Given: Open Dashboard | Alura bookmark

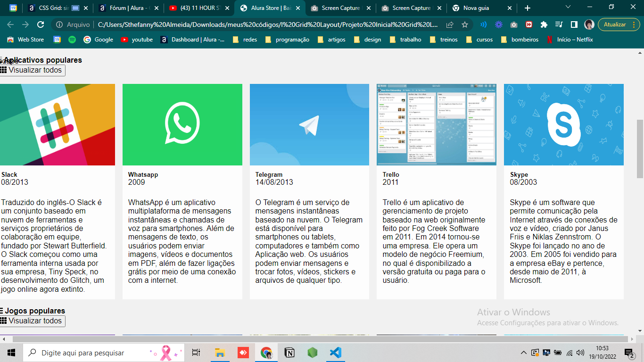Looking at the screenshot, I should click(192, 40).
